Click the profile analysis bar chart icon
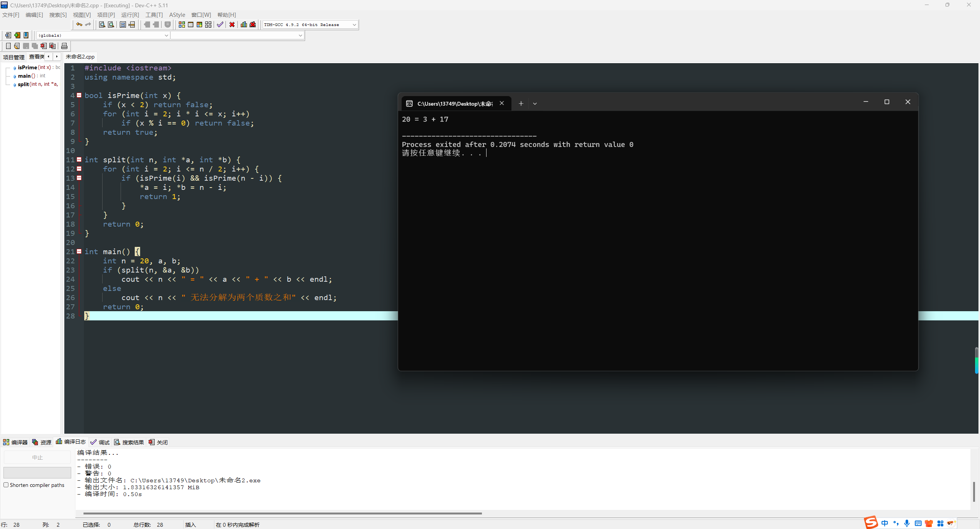The width and height of the screenshot is (980, 529). click(x=244, y=24)
